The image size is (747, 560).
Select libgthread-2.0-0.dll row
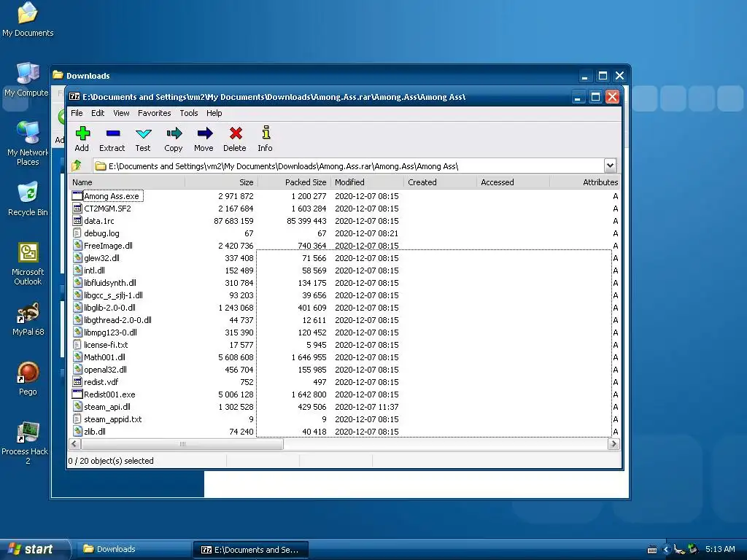(345, 319)
